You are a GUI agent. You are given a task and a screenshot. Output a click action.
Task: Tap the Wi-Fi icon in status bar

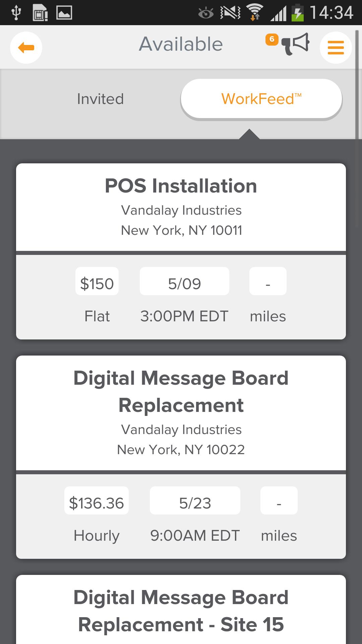pos(255,13)
